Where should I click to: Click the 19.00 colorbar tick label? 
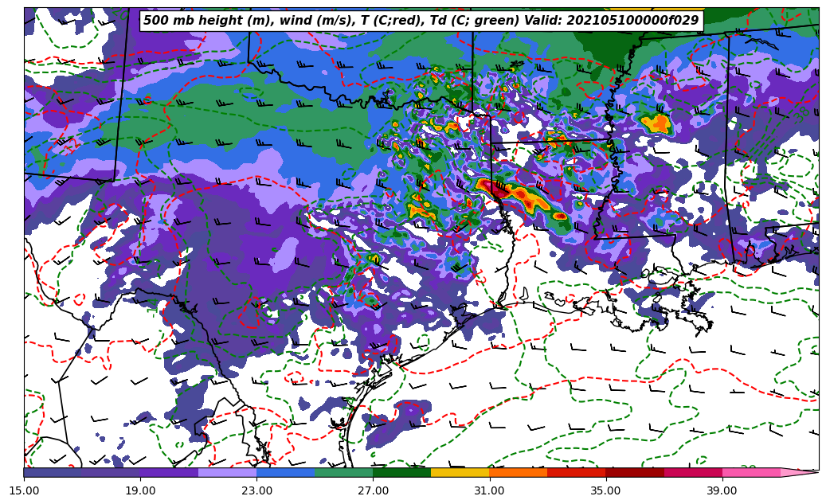click(140, 490)
